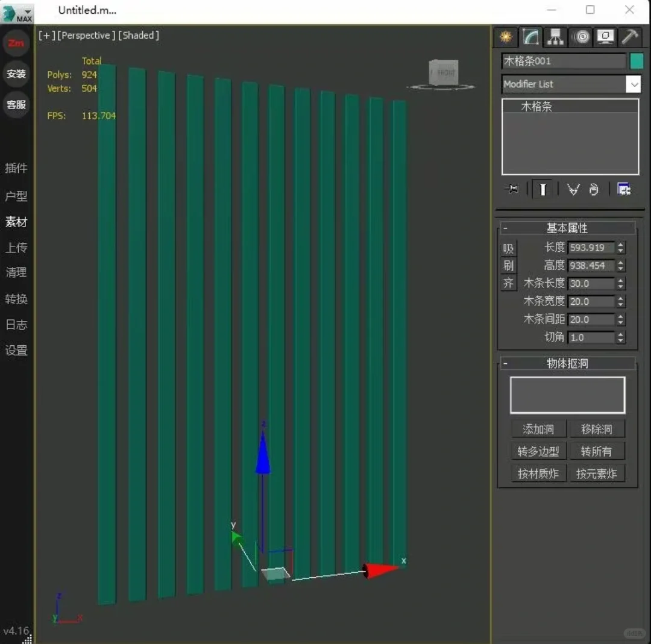Viewport: 651px width, 644px height.
Task: Click the Remove Modifier trash-style icon
Action: point(594,189)
